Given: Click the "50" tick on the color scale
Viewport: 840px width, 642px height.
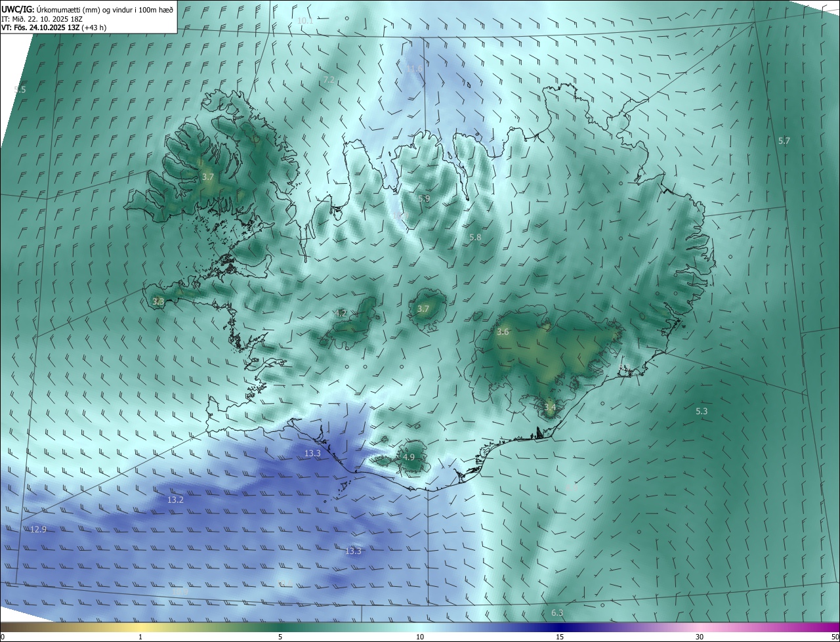Looking at the screenshot, I should (835, 637).
